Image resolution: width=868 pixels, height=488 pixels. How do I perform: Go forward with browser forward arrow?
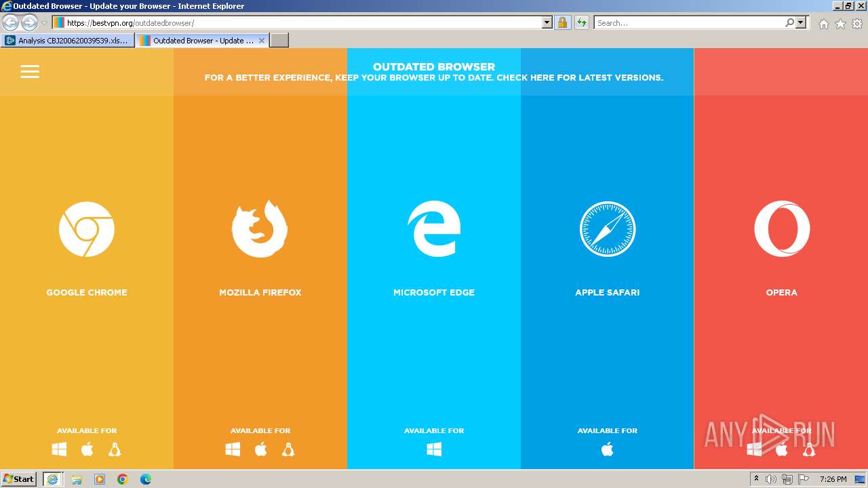pos(29,22)
